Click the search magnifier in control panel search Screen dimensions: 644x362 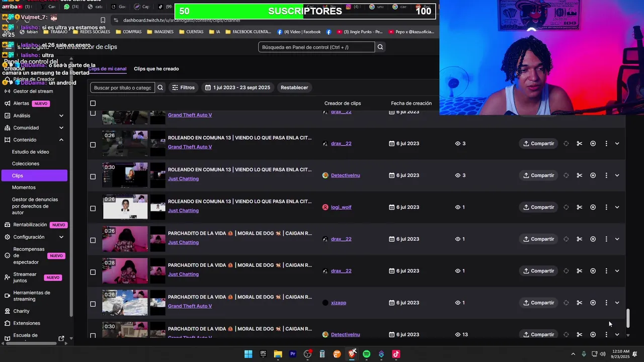point(380,47)
